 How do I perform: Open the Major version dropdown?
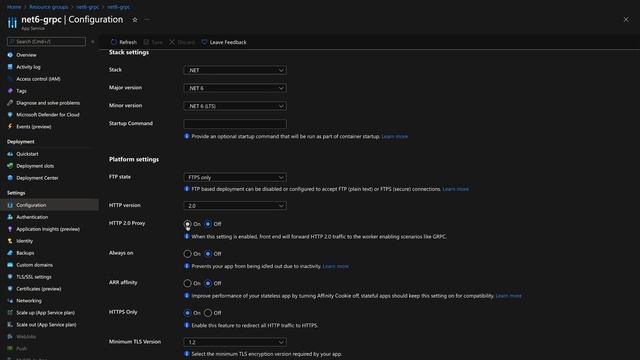[x=235, y=88]
